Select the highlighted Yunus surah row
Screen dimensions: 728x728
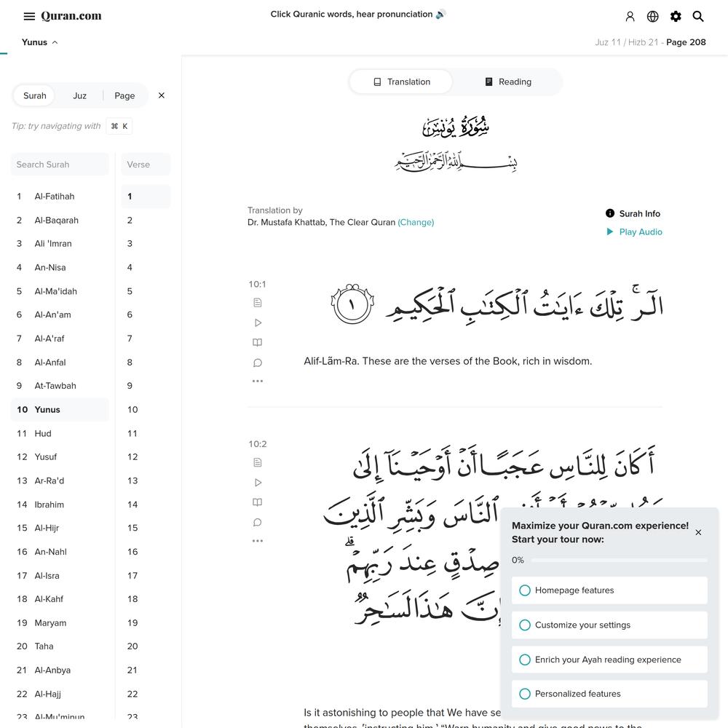(x=60, y=409)
